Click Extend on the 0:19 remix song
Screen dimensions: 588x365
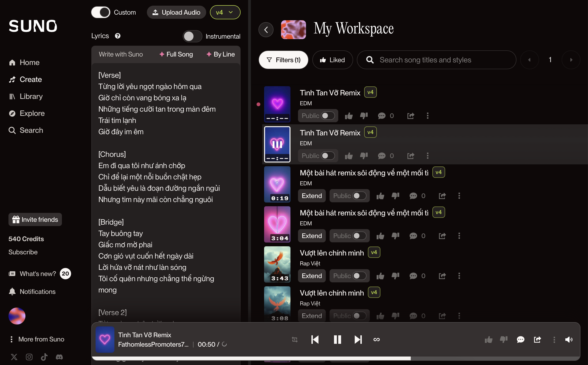coord(311,196)
